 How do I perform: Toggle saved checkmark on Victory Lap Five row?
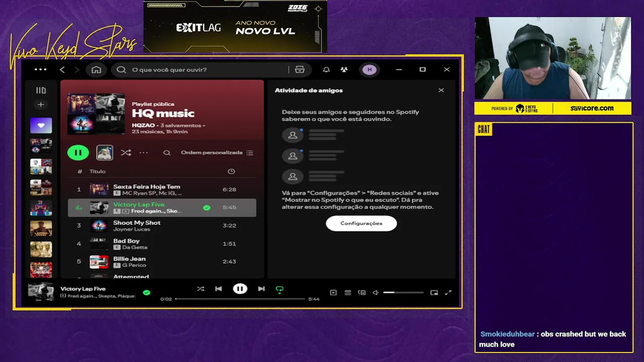tap(207, 208)
